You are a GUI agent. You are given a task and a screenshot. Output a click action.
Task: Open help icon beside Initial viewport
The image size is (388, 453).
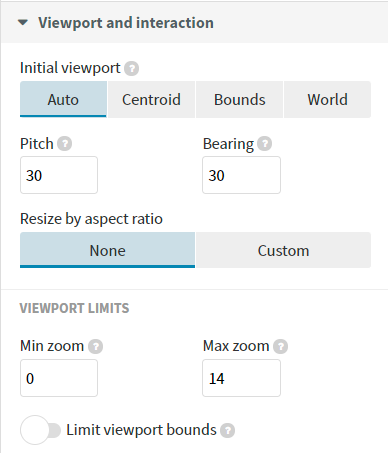click(x=132, y=69)
